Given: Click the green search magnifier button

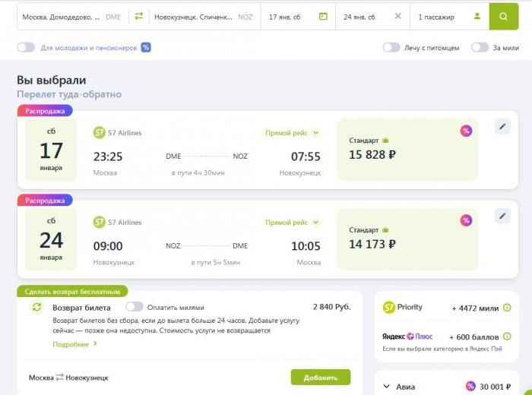Looking at the screenshot, I should 503,16.
